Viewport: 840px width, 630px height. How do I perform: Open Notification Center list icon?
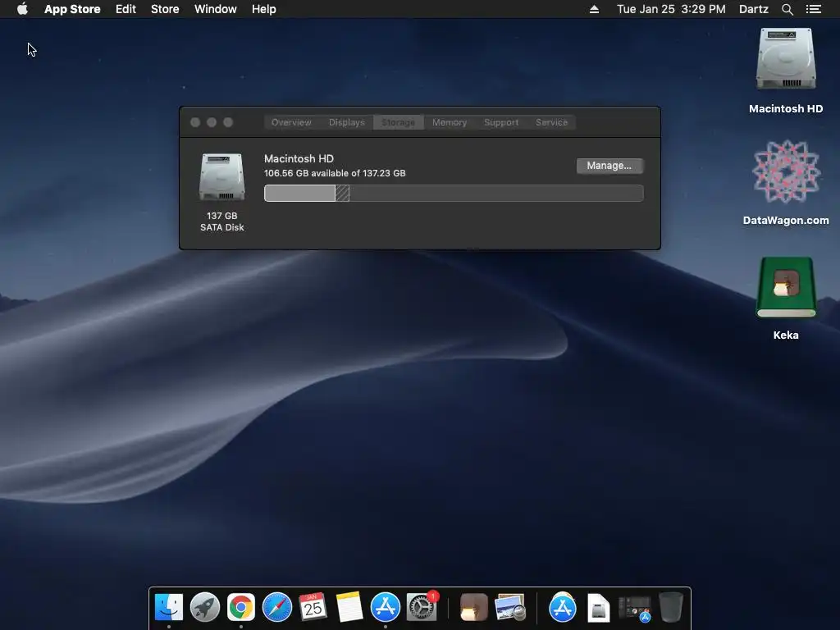tap(814, 9)
